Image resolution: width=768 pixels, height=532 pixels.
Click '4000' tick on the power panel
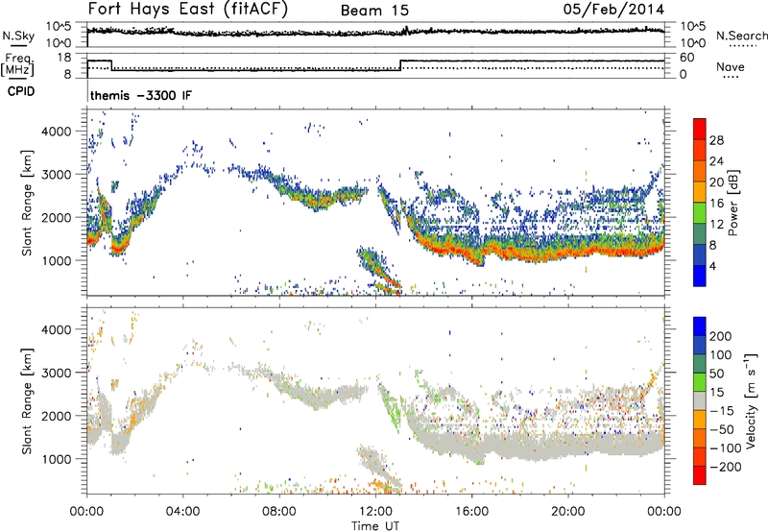click(x=57, y=132)
